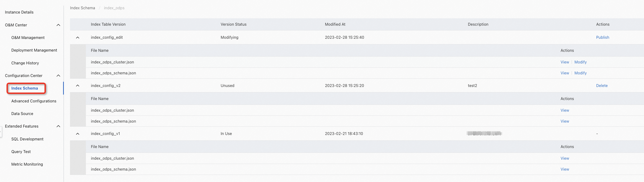This screenshot has height=182, width=644.
Task: Click the sidebar collapse handle at left edge
Action: click(1, 132)
